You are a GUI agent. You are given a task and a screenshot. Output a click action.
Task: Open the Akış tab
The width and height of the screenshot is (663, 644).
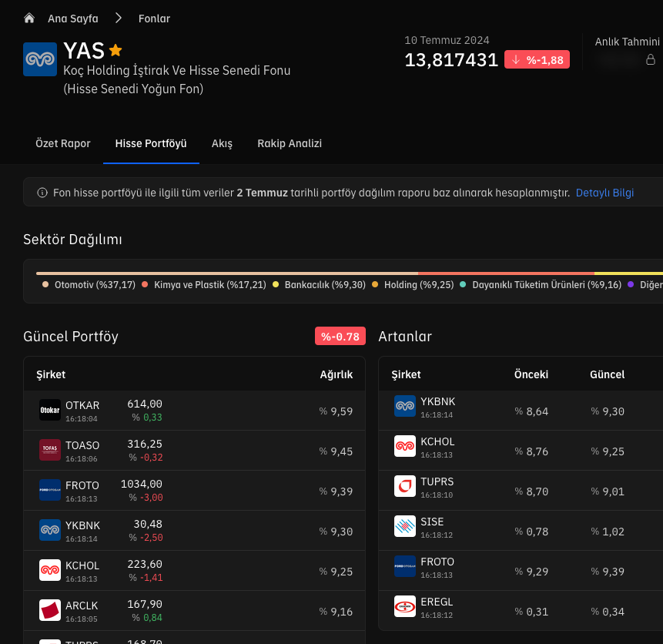(222, 143)
